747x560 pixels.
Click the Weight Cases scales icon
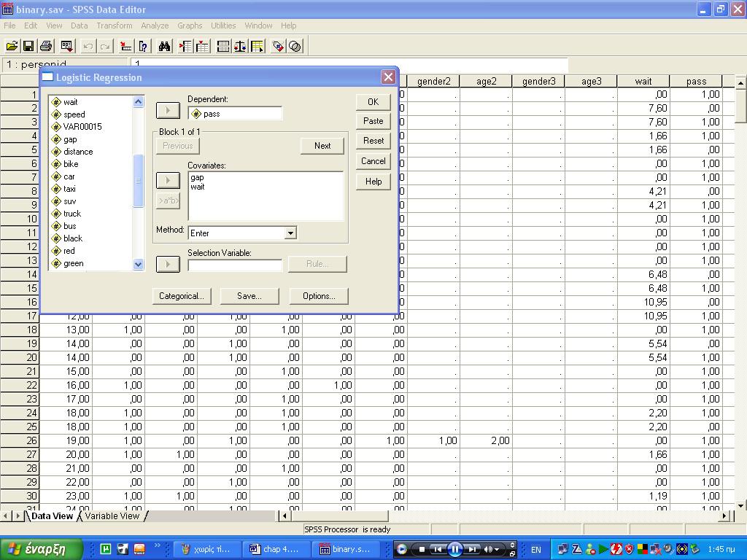click(240, 46)
